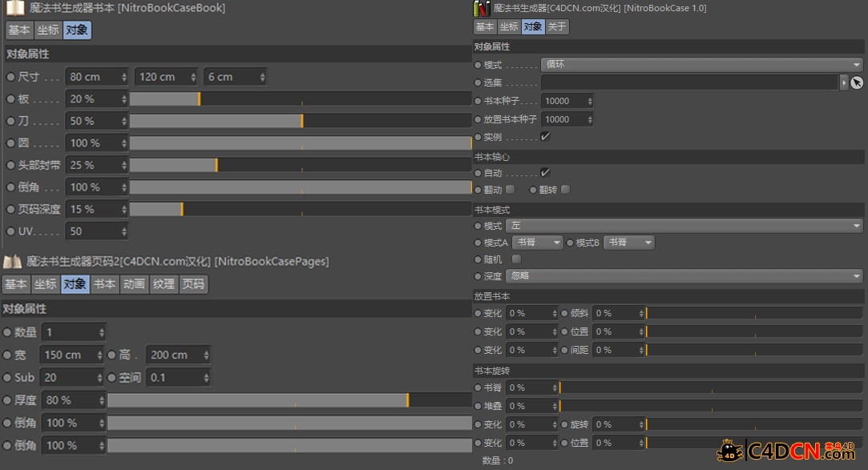The height and width of the screenshot is (470, 868).
Task: Click the 头部封带 slider track
Action: pos(301,165)
